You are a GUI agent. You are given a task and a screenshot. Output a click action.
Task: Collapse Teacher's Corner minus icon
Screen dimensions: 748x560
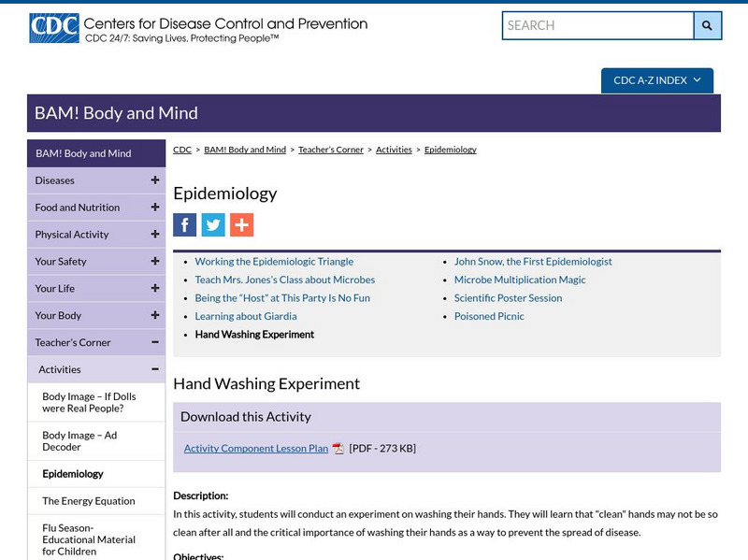point(155,342)
